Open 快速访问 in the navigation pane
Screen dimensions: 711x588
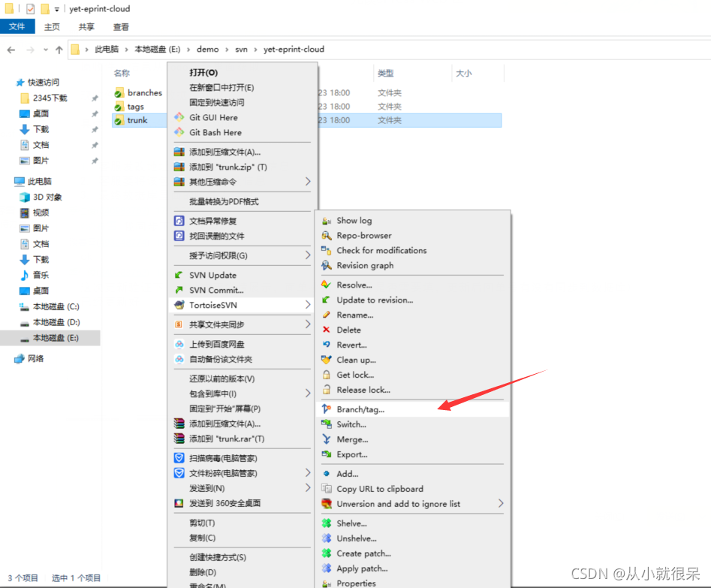(44, 82)
